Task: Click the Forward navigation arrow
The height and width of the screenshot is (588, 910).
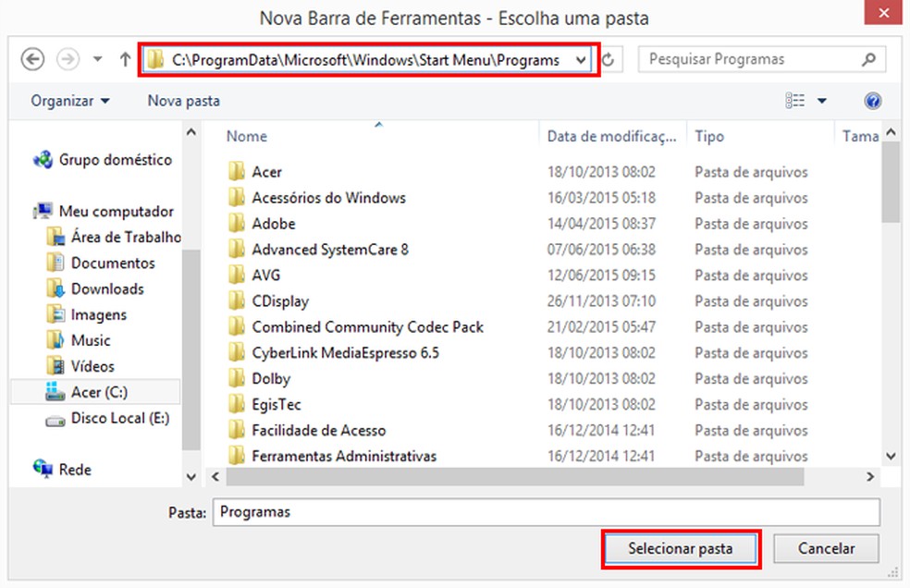Action: coord(68,59)
